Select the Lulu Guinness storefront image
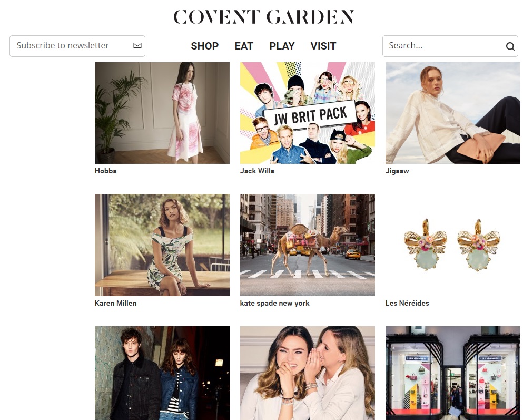This screenshot has width=523, height=420. (x=452, y=373)
